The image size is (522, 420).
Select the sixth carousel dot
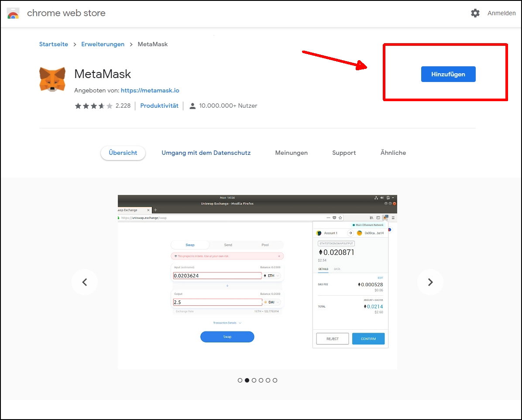(x=275, y=380)
